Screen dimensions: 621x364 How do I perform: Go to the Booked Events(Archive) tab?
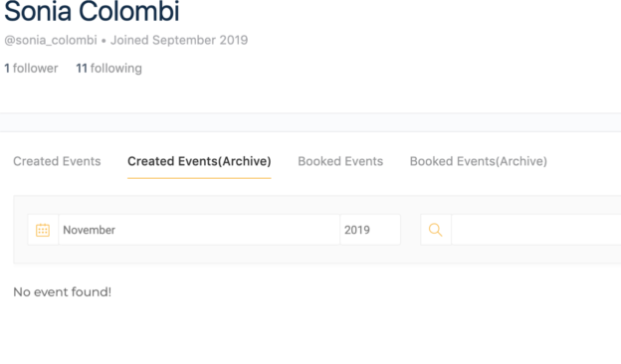click(479, 161)
